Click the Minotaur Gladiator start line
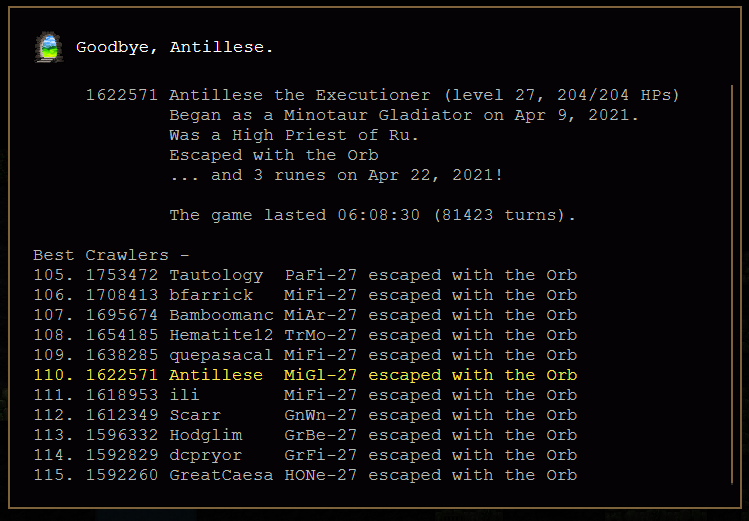The height and width of the screenshot is (521, 749). pyautogui.click(x=404, y=115)
